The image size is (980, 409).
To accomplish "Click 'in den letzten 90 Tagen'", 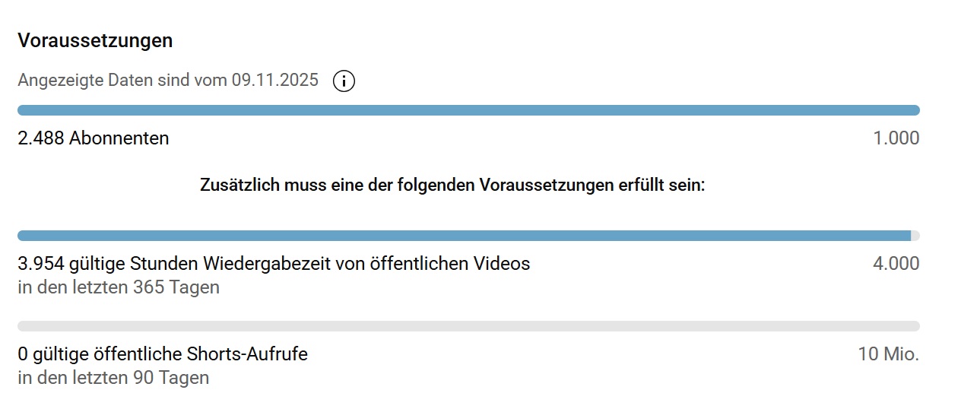I will (113, 378).
